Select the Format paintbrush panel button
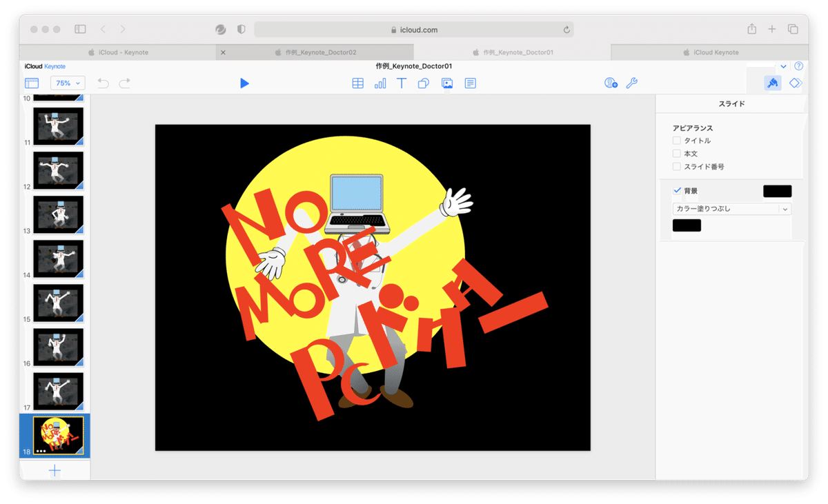This screenshot has width=828, height=504. click(773, 83)
